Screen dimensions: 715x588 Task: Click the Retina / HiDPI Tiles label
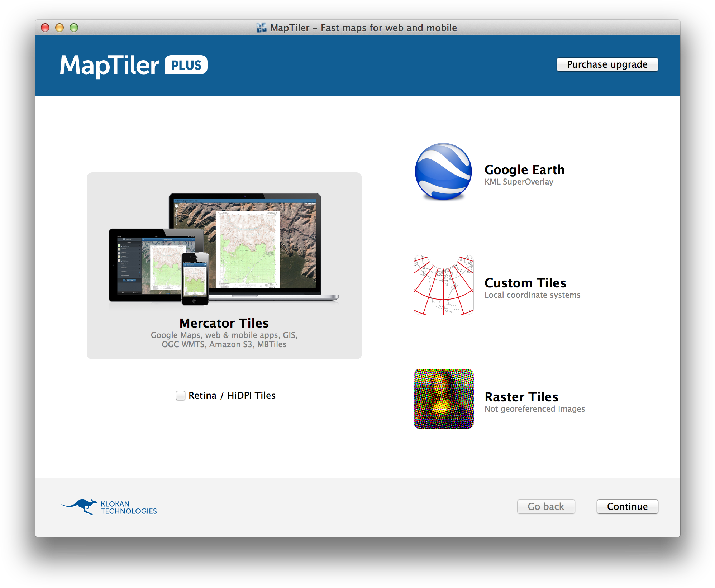232,396
